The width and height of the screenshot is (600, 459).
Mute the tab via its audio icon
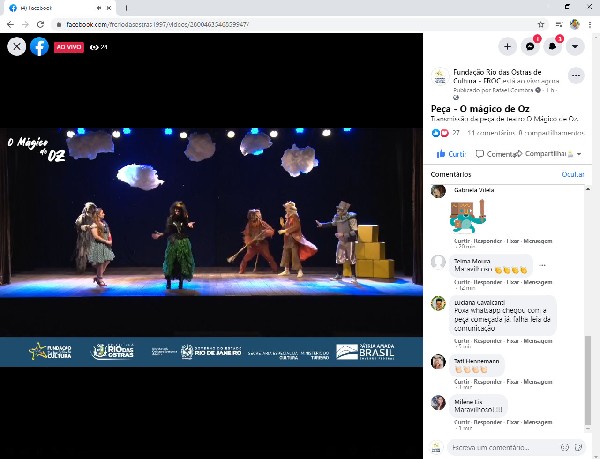pyautogui.click(x=99, y=8)
